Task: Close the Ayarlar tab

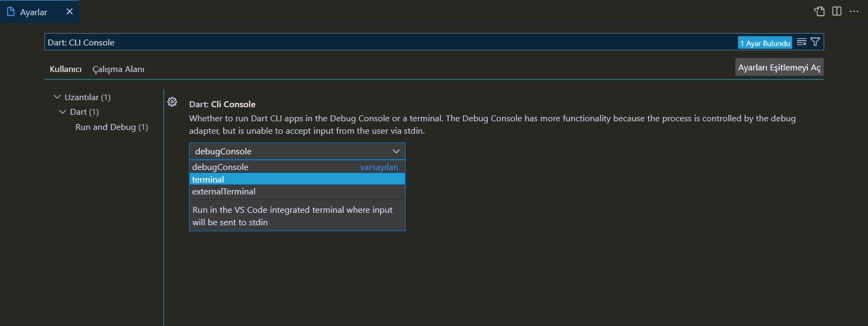Action: [x=69, y=11]
